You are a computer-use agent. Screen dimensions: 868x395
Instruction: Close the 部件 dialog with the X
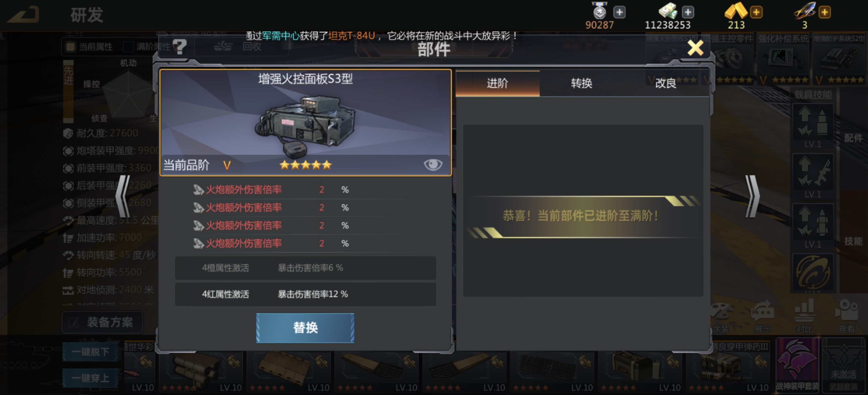(695, 48)
